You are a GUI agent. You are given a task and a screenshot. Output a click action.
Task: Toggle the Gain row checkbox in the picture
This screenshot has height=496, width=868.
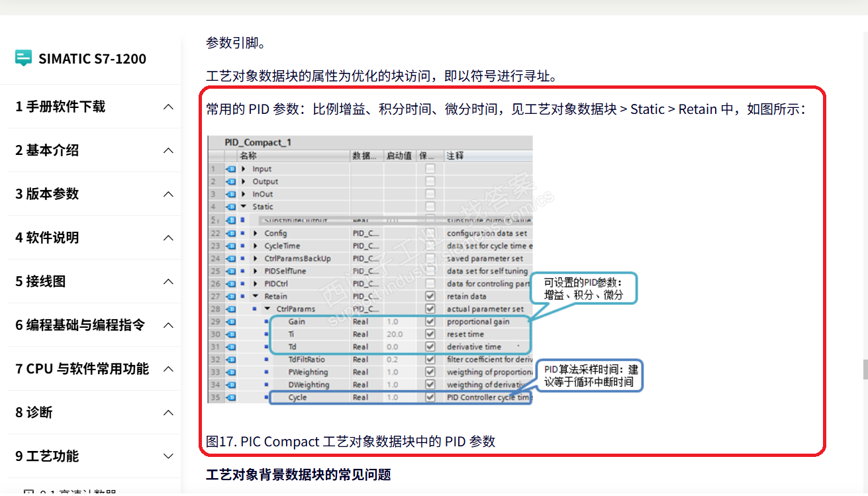(x=430, y=322)
